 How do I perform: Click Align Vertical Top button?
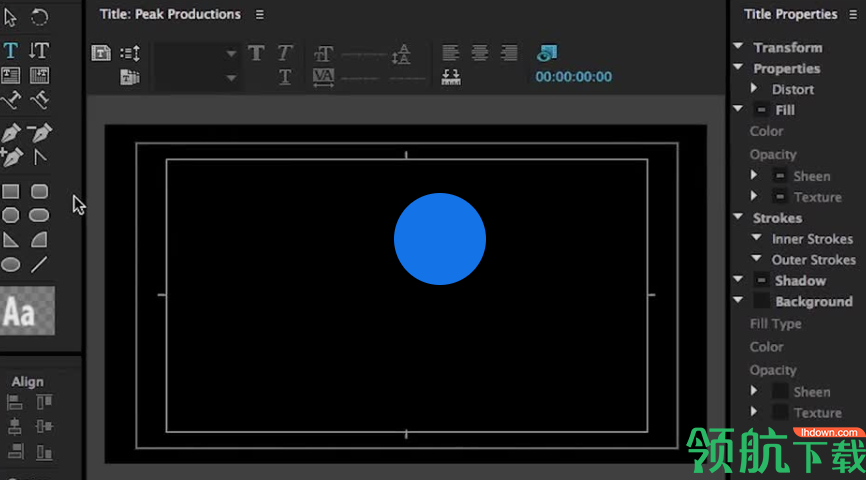44,402
